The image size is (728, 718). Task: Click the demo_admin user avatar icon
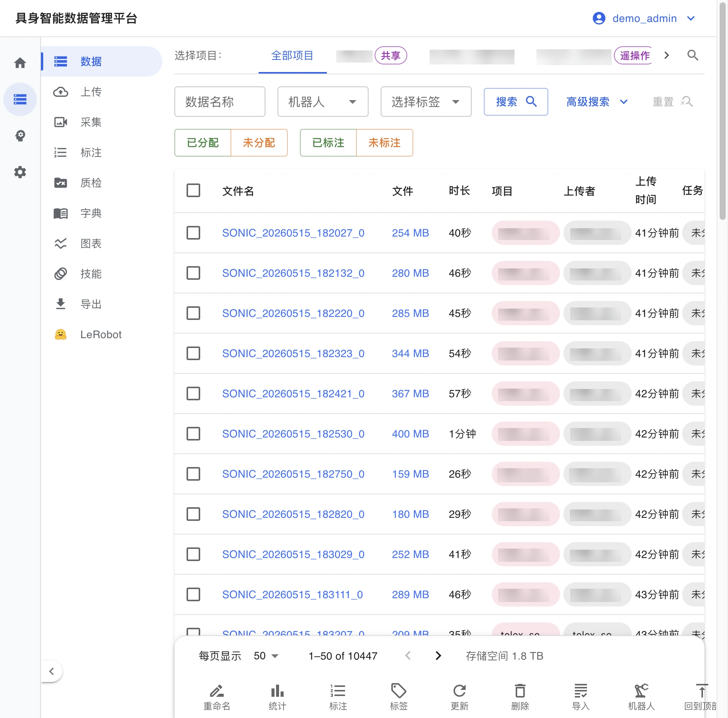click(599, 18)
